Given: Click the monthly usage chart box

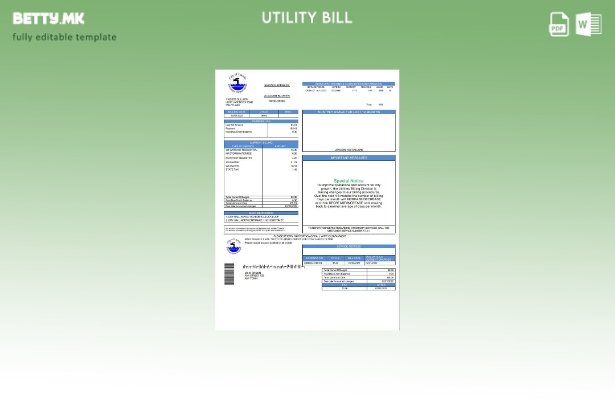Looking at the screenshot, I should click(348, 132).
